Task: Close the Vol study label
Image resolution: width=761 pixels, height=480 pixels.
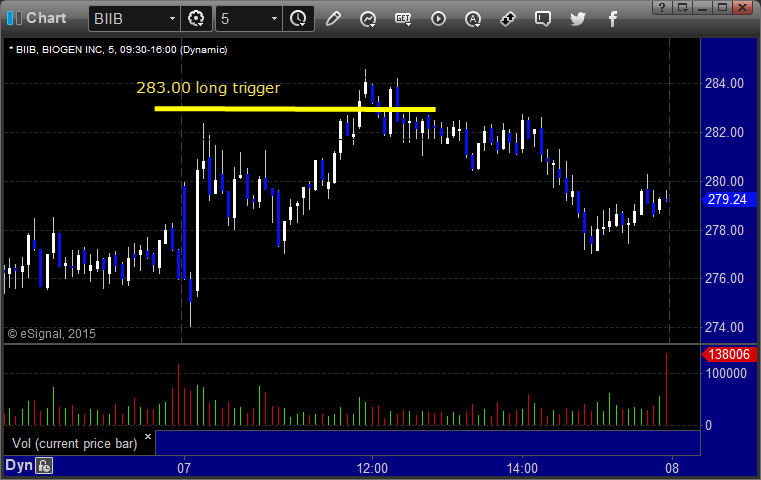Action: click(148, 436)
